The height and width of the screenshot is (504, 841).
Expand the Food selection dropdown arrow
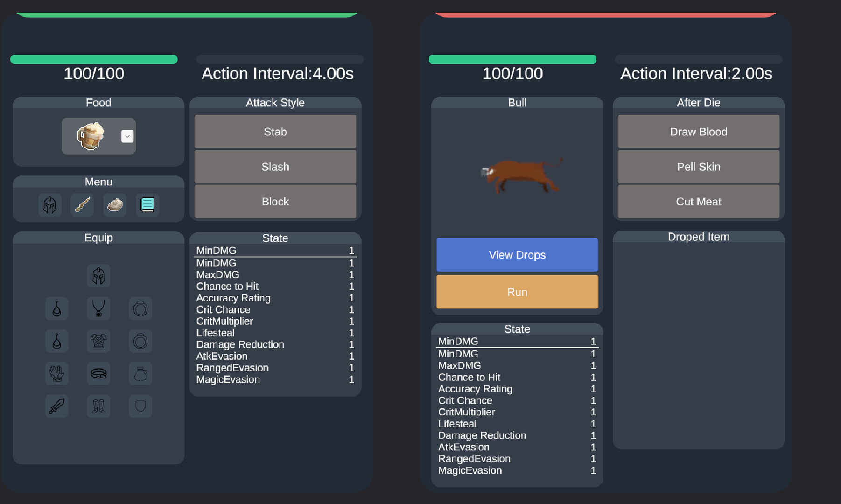(127, 136)
